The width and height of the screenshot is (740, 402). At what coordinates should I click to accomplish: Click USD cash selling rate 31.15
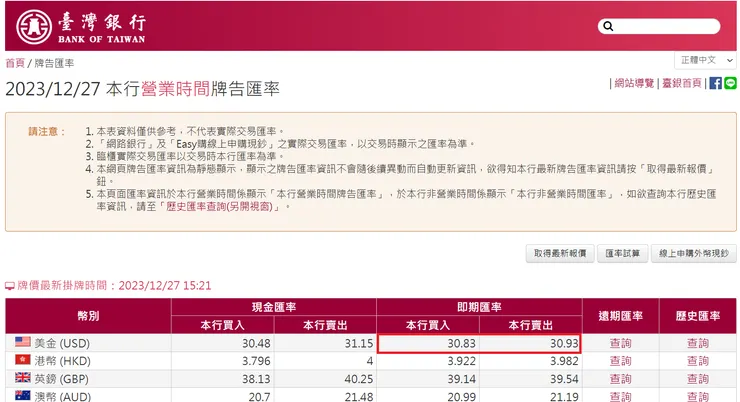359,343
